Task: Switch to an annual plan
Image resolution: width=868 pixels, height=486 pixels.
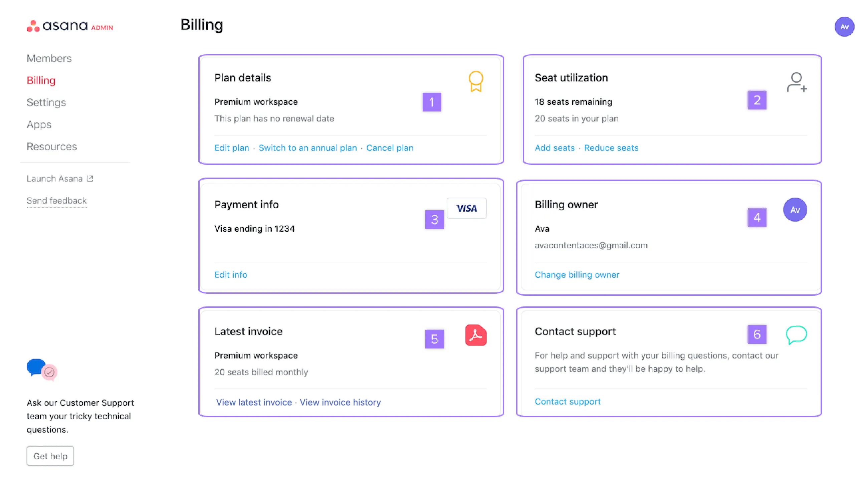Action: [x=308, y=148]
